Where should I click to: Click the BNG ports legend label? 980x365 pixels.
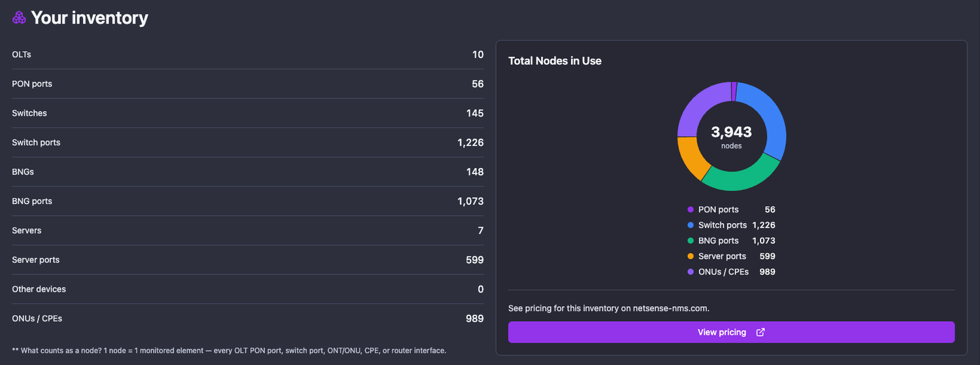pyautogui.click(x=719, y=241)
